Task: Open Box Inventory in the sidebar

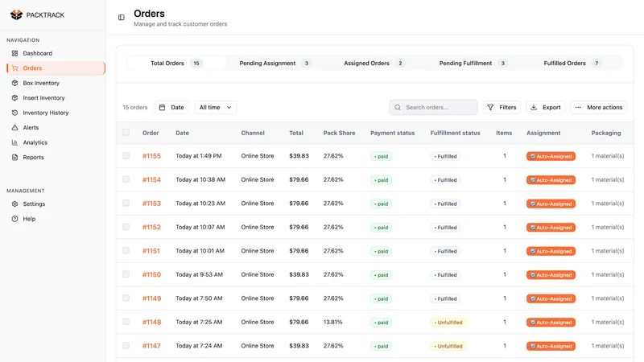Action: coord(56,83)
